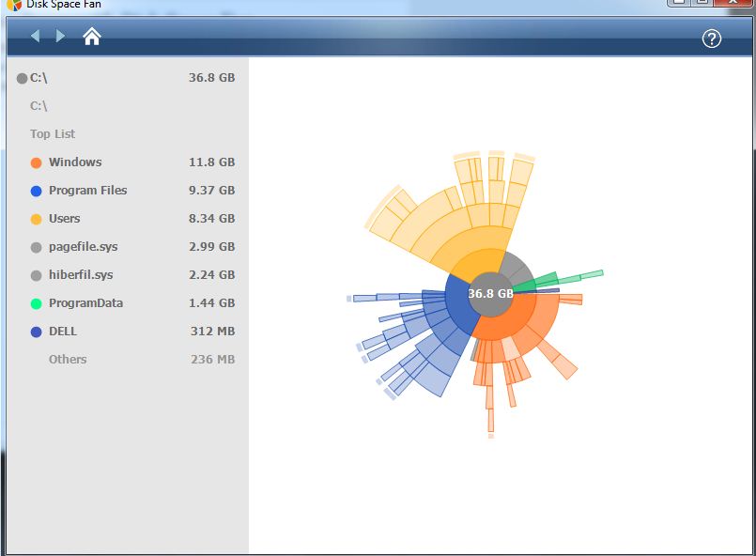Click the faded C:\ breadcrumb path
Viewport: 756px width, 556px height.
pos(39,105)
